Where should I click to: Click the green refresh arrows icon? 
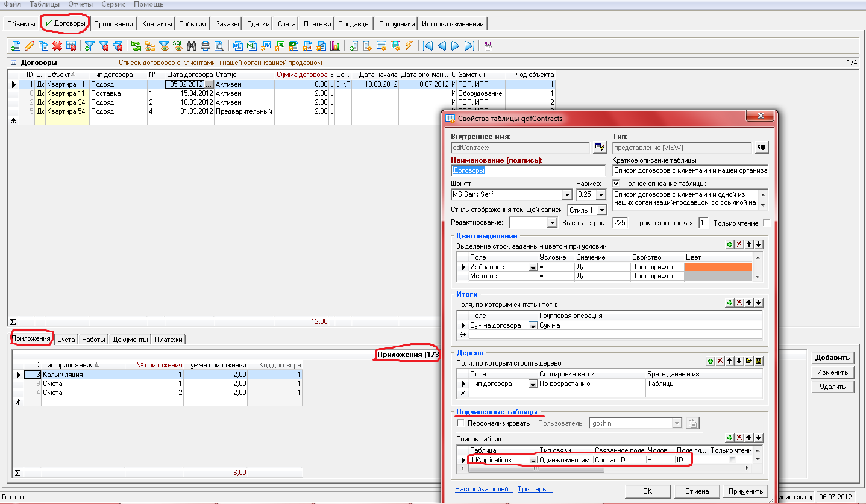(136, 46)
